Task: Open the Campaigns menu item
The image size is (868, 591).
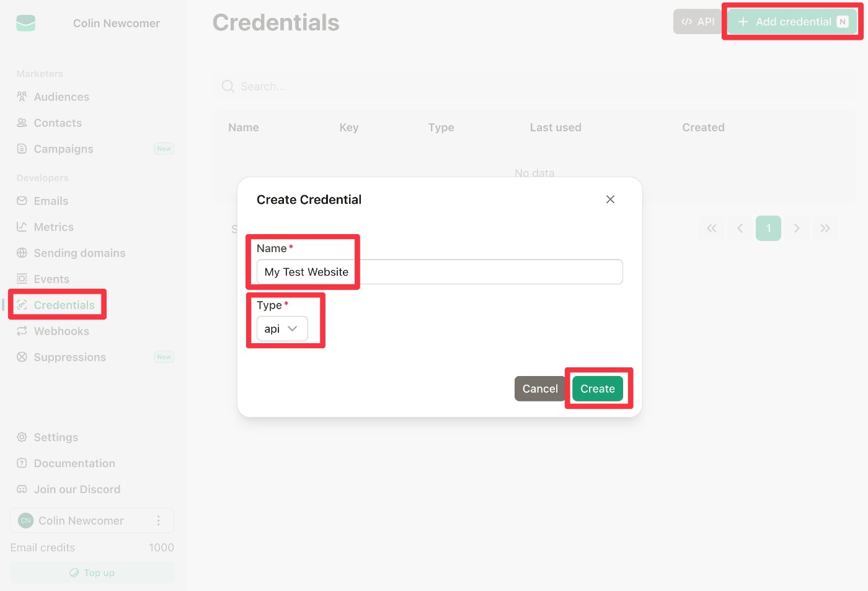Action: point(63,149)
